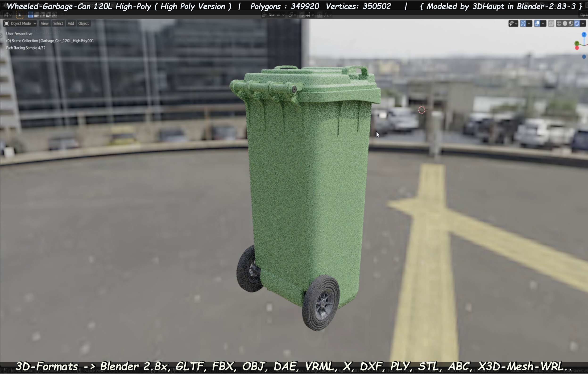Open the Object menu
588x374 pixels.
point(83,23)
